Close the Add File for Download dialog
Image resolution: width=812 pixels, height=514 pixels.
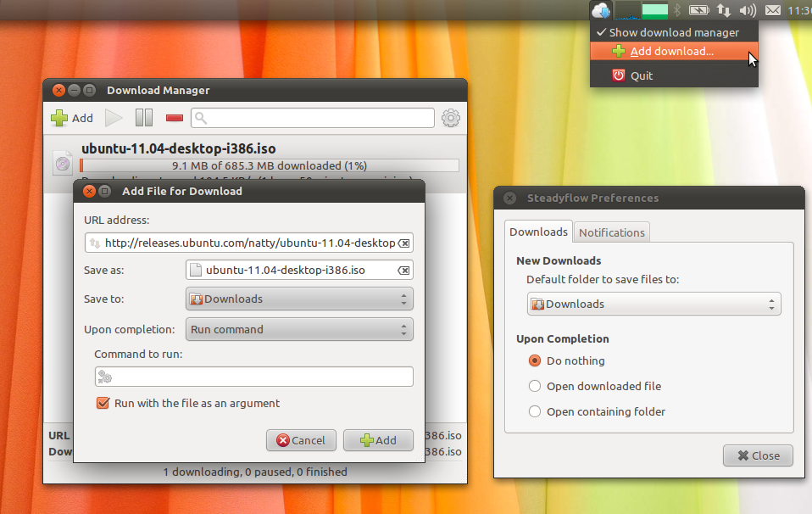(89, 191)
